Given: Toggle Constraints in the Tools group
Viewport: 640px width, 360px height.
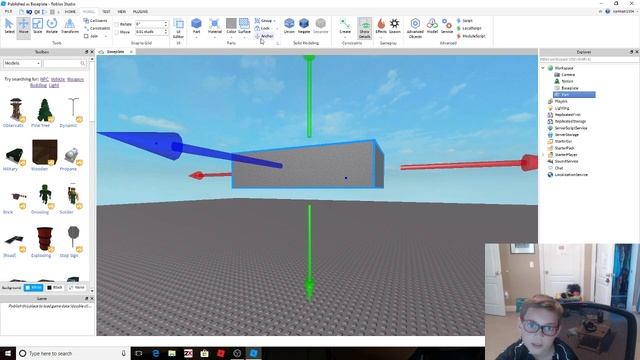Looking at the screenshot, I should pos(97,28).
